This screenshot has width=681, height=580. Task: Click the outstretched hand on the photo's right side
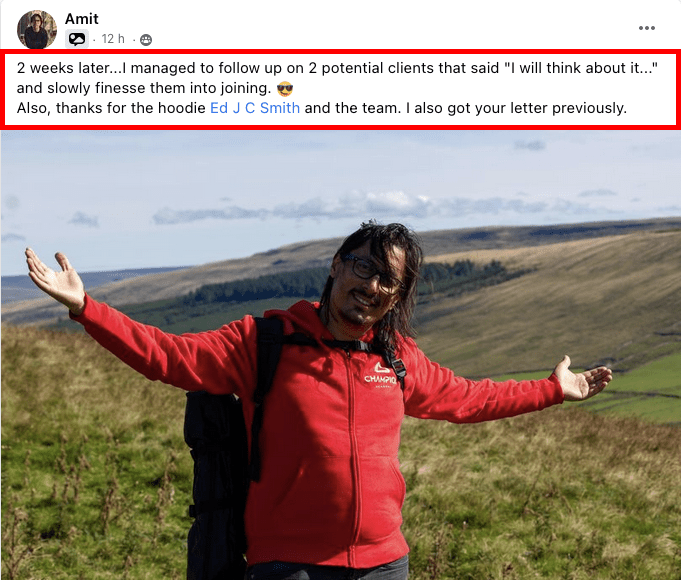click(x=582, y=378)
